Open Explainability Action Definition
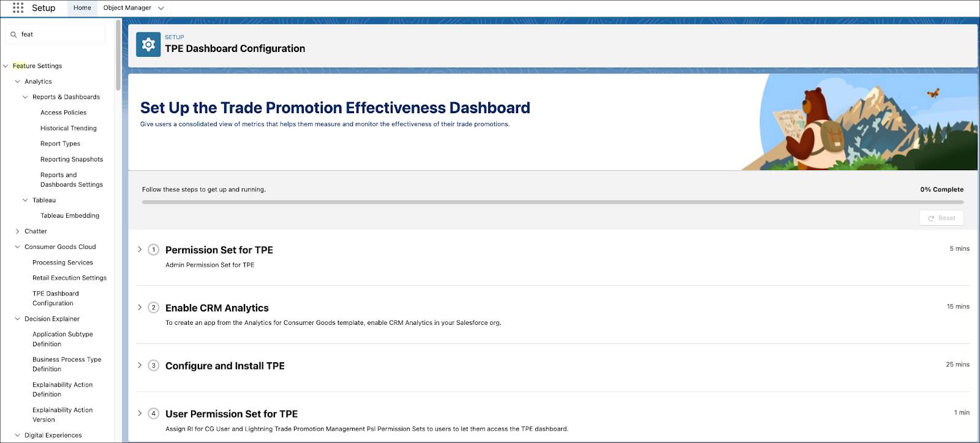This screenshot has width=980, height=443. click(x=62, y=390)
